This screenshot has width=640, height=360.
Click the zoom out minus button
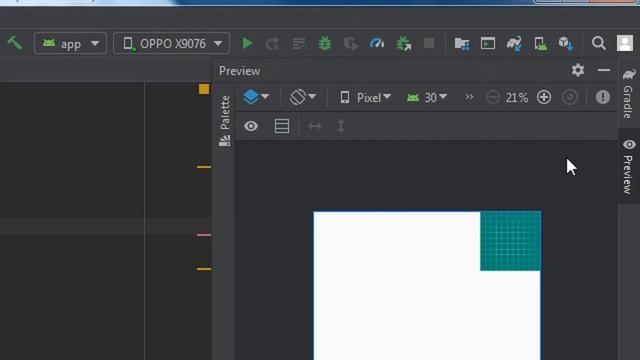tap(493, 98)
